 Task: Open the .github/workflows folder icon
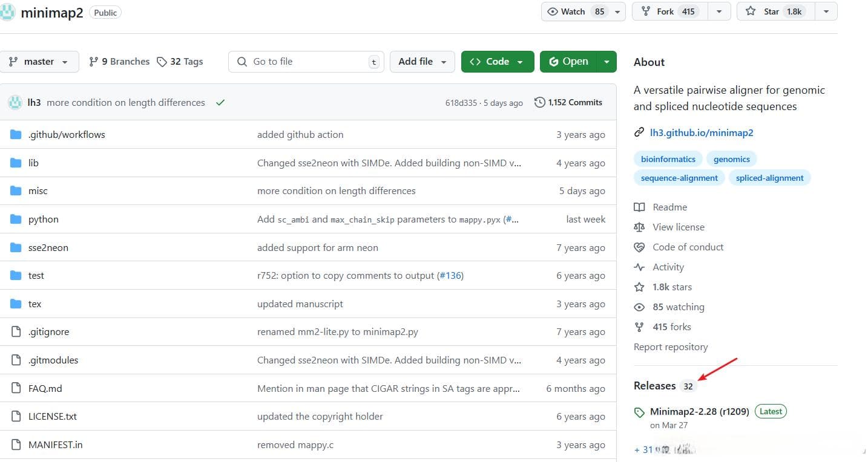click(x=16, y=134)
